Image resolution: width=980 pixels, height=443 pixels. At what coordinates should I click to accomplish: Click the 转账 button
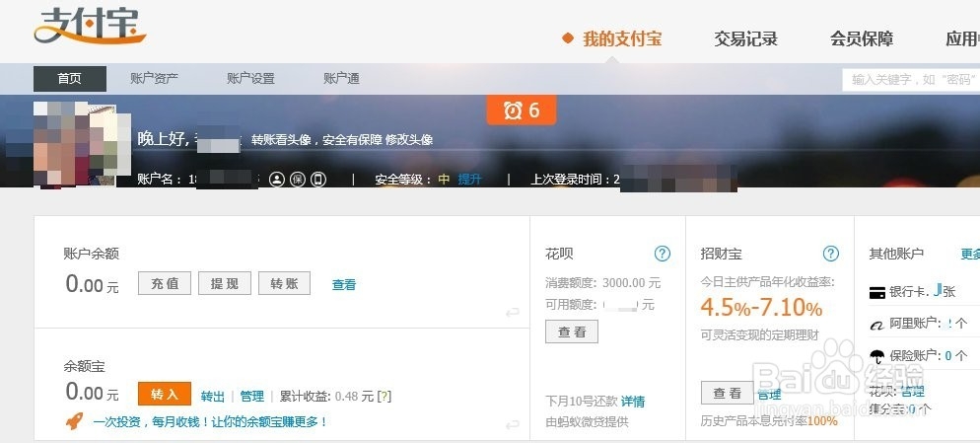click(x=284, y=283)
